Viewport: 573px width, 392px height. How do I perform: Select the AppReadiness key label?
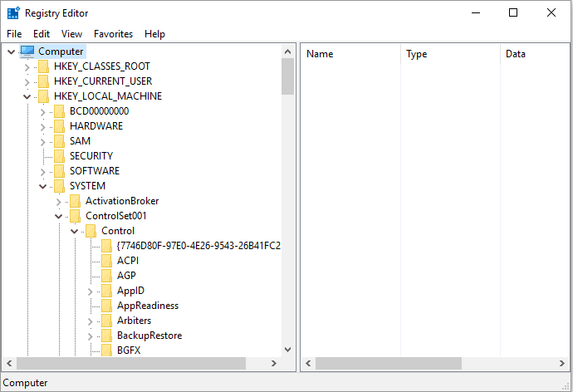[x=148, y=306]
